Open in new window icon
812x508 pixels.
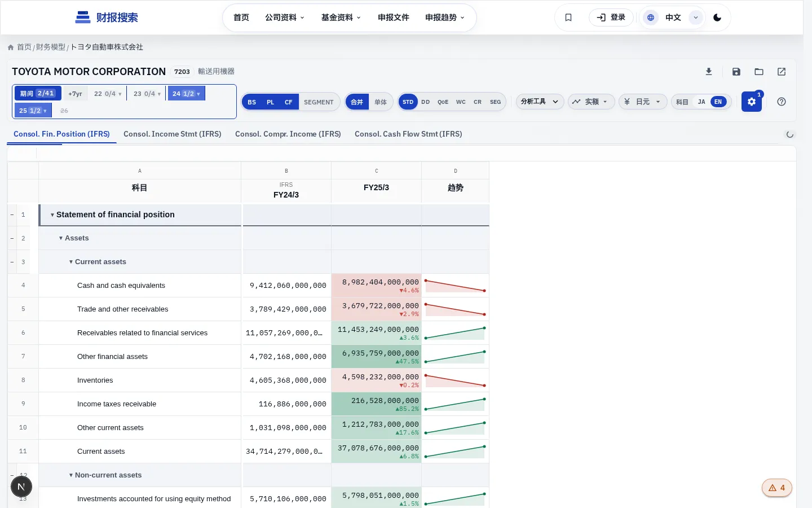(782, 72)
